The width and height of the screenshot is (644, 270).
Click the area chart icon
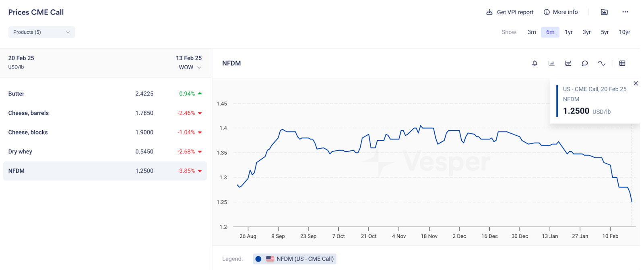(x=551, y=63)
